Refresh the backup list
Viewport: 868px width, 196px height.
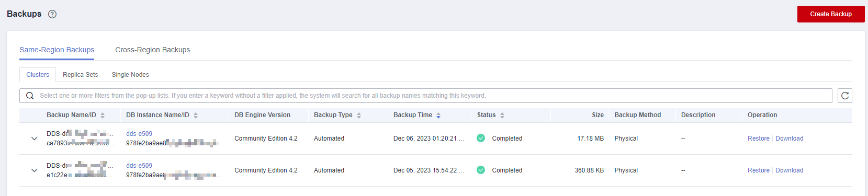(845, 96)
